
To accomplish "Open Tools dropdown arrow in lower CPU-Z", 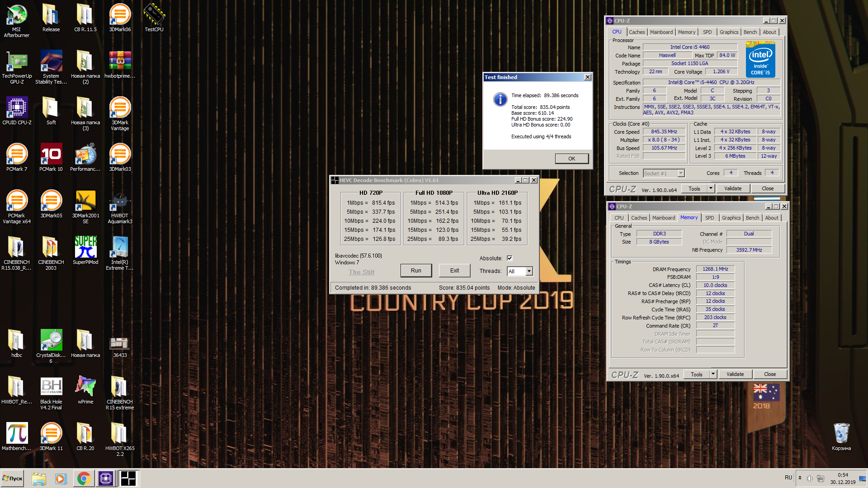I will [x=713, y=374].
